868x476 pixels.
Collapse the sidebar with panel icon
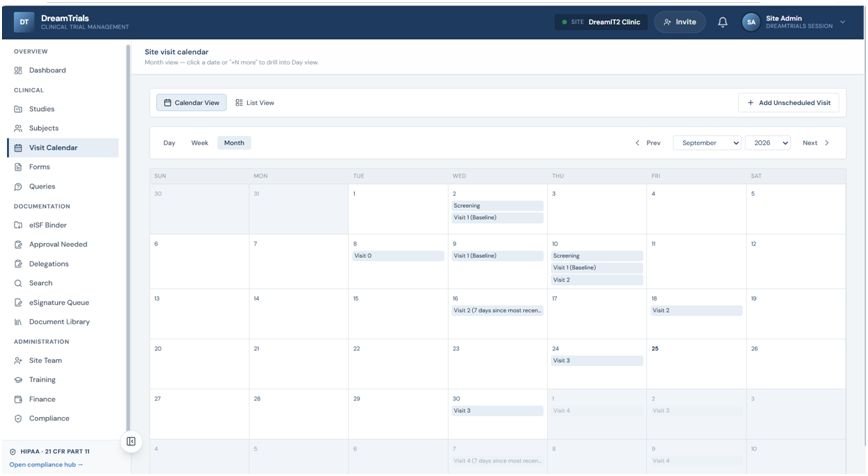(131, 441)
